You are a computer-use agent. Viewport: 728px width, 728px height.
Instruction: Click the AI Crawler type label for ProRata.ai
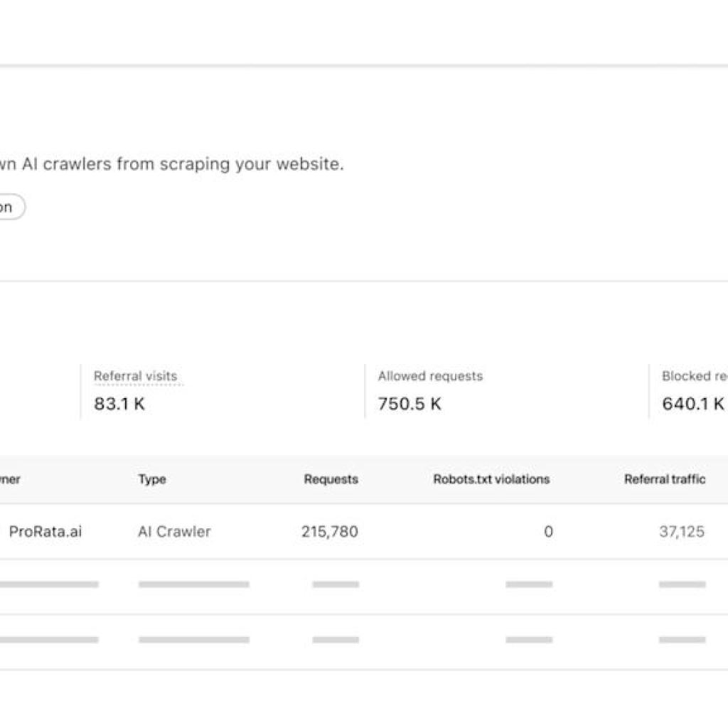(173, 531)
